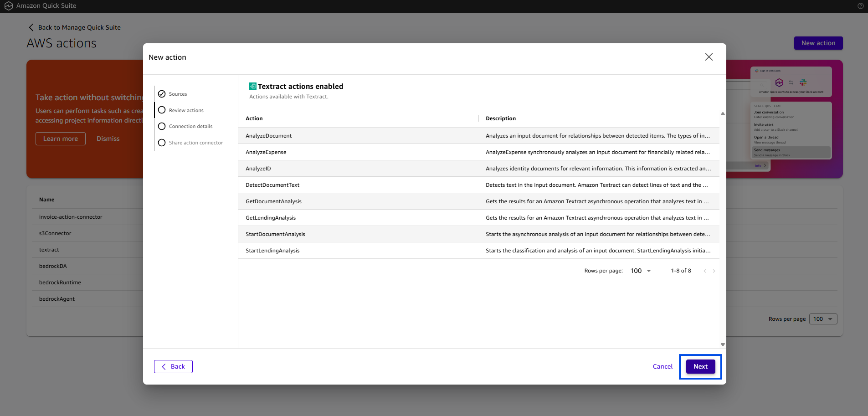Open bedrockAgent in the background list
The width and height of the screenshot is (868, 416).
pyautogui.click(x=57, y=299)
